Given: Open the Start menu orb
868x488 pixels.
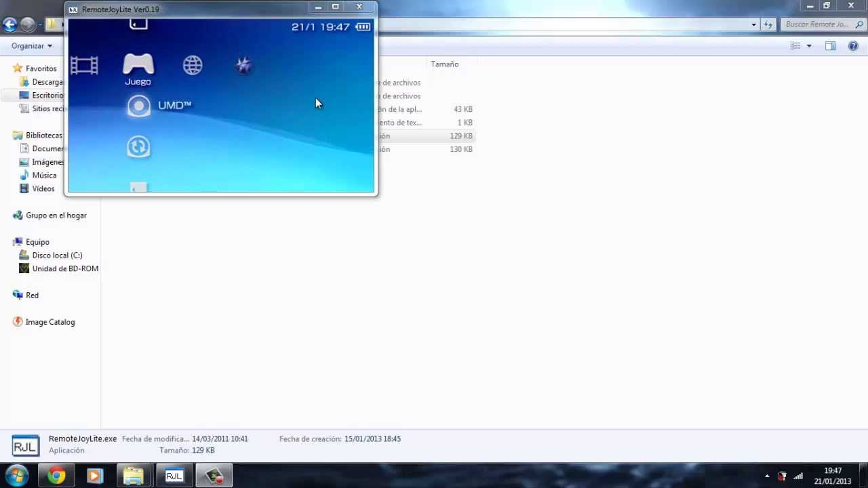Looking at the screenshot, I should click(x=17, y=475).
